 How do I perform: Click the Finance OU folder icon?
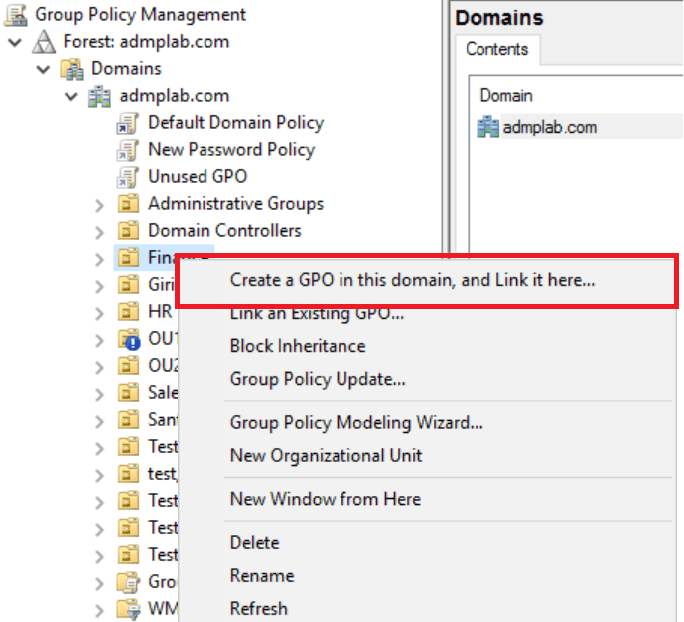[128, 258]
